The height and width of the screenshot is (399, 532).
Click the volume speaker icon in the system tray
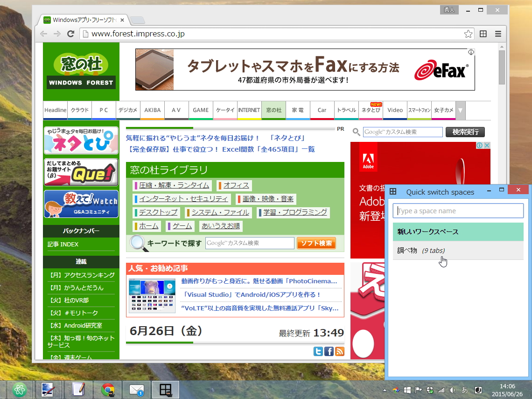(452, 390)
